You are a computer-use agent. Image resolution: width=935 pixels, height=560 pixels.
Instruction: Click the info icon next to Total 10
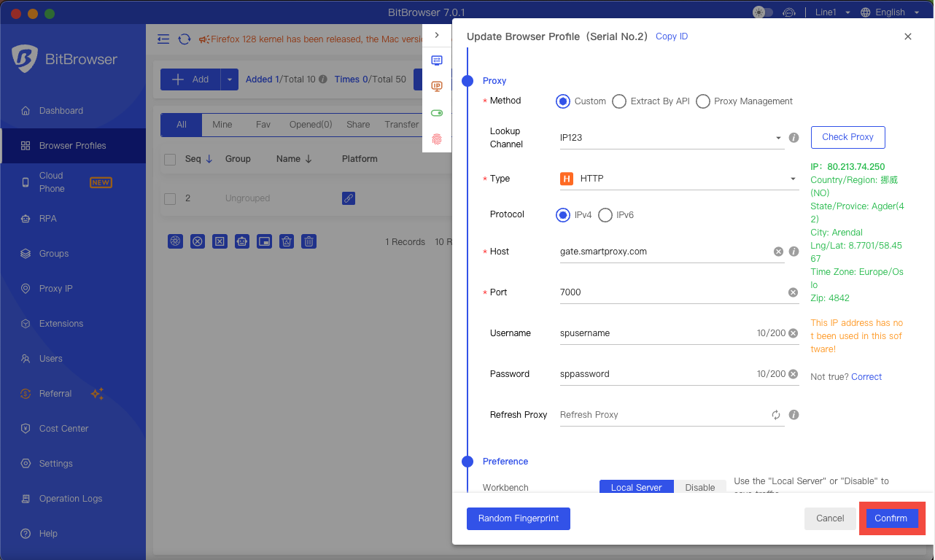tap(322, 79)
